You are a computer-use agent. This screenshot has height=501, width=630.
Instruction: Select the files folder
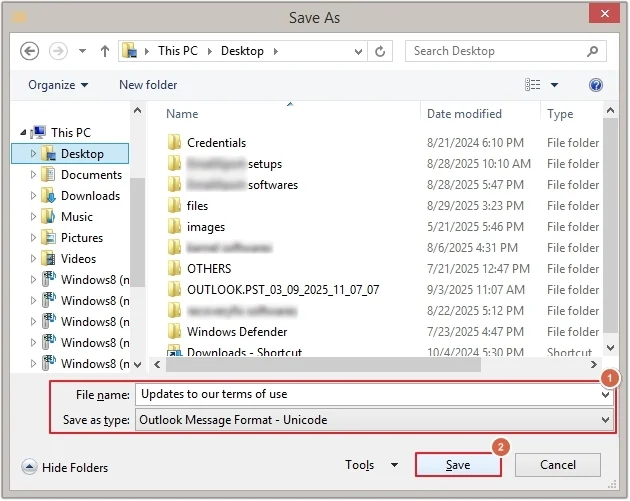[197, 206]
